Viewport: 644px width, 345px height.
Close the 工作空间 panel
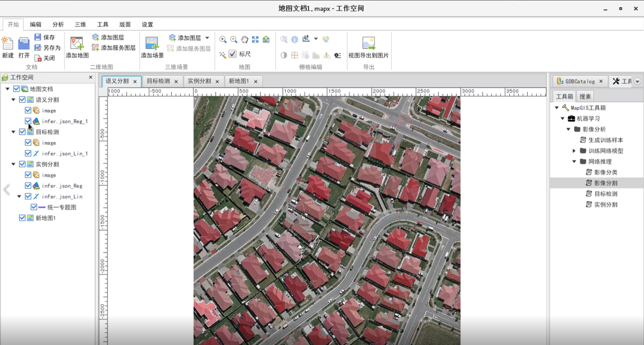91,78
